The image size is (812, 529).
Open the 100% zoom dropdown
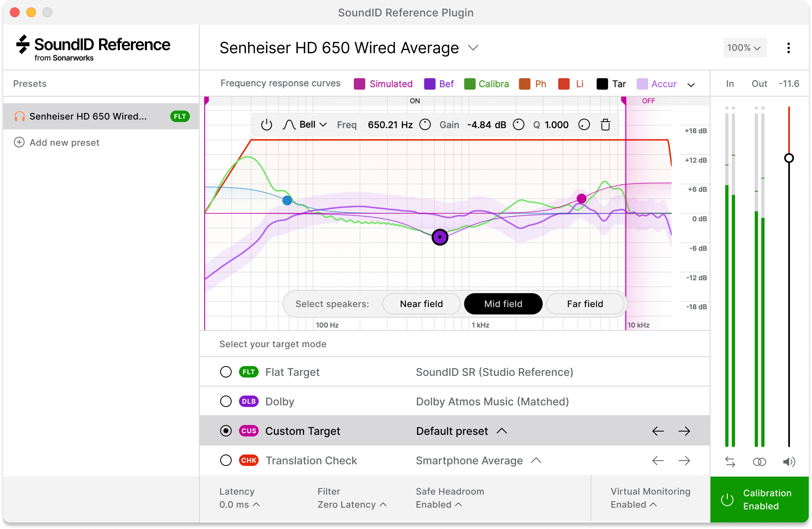point(744,48)
